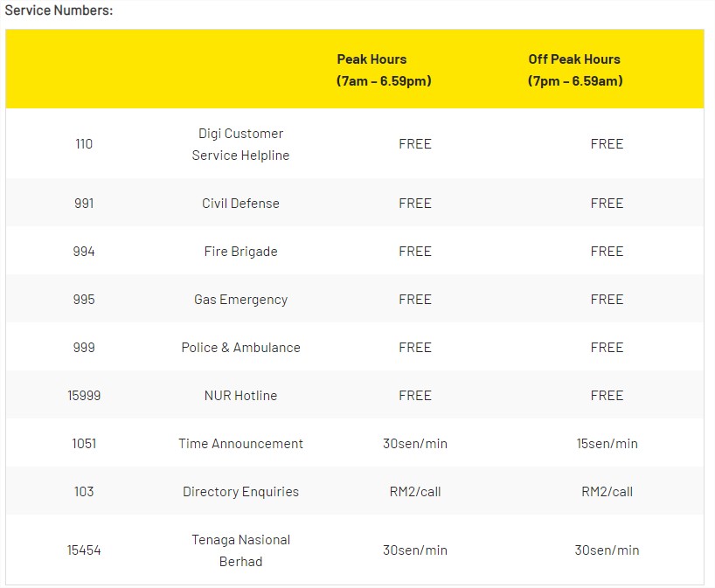The image size is (715, 588).
Task: Select service number 110
Action: pyautogui.click(x=84, y=144)
